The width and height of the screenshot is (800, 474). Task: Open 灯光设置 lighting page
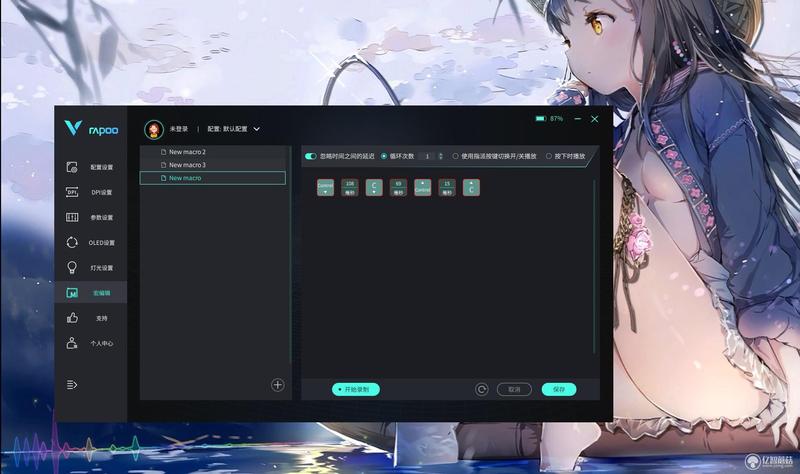tap(90, 267)
